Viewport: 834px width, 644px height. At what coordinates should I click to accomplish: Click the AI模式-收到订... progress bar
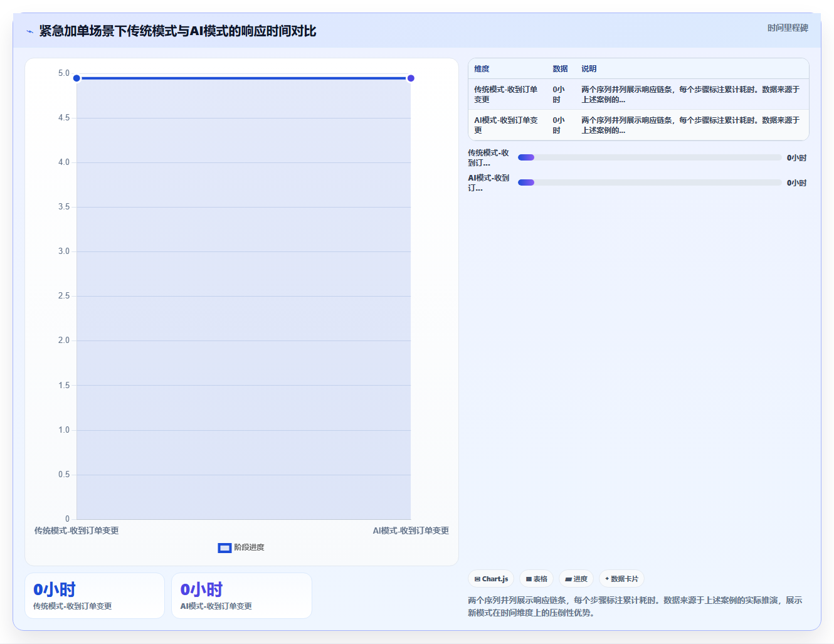(x=650, y=182)
